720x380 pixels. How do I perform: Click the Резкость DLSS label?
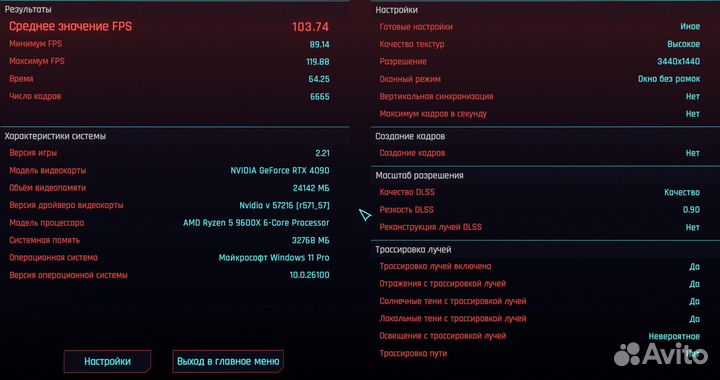coord(406,210)
